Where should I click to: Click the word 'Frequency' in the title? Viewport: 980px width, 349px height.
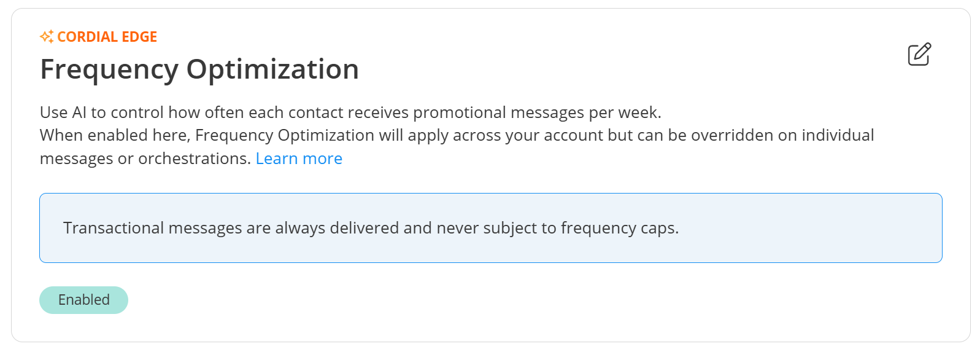(109, 69)
